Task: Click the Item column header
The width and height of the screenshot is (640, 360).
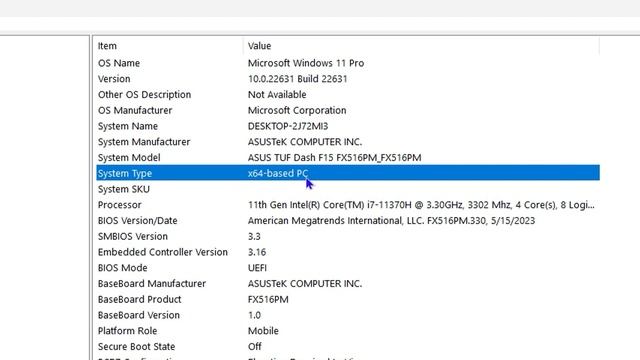Action: pyautogui.click(x=169, y=46)
